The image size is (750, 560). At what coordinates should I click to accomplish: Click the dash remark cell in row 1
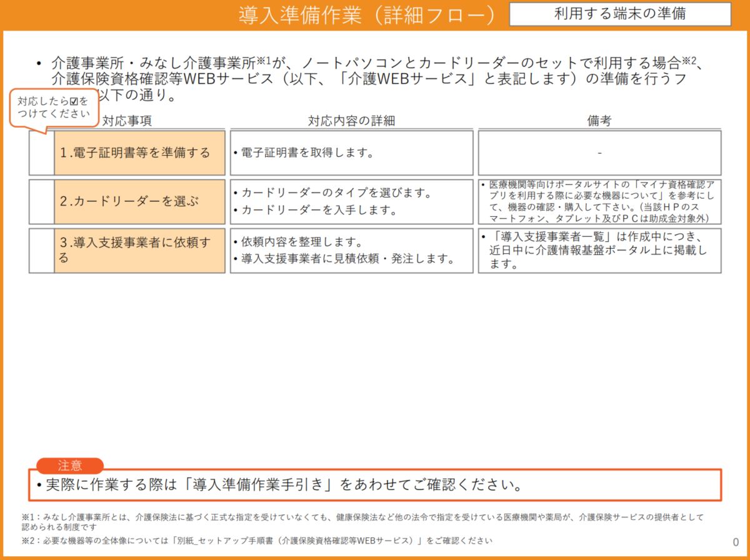click(599, 153)
